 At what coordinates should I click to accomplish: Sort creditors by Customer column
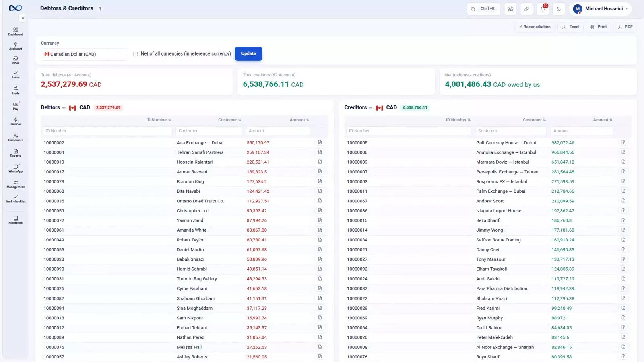coord(534,120)
